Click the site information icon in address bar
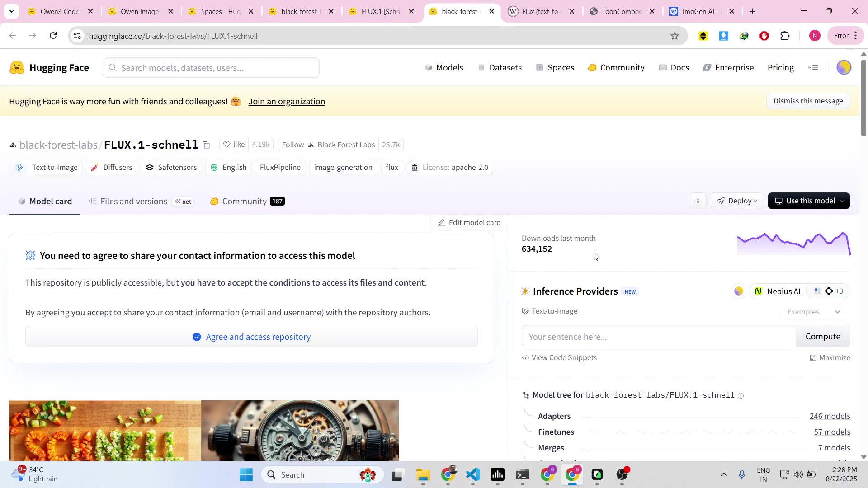 point(78,36)
